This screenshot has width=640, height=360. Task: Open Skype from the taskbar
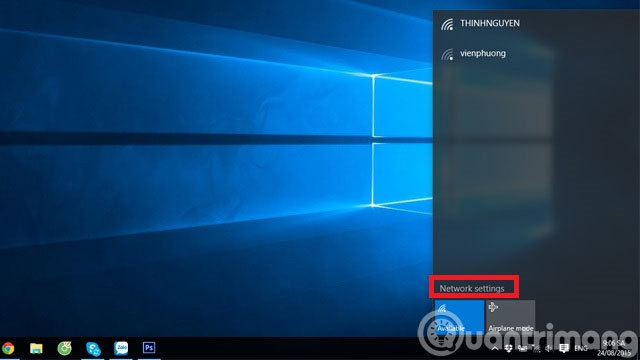[93, 349]
